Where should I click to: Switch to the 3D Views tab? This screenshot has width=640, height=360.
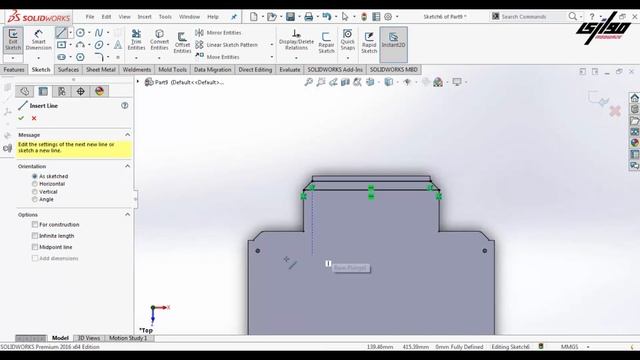pyautogui.click(x=89, y=338)
